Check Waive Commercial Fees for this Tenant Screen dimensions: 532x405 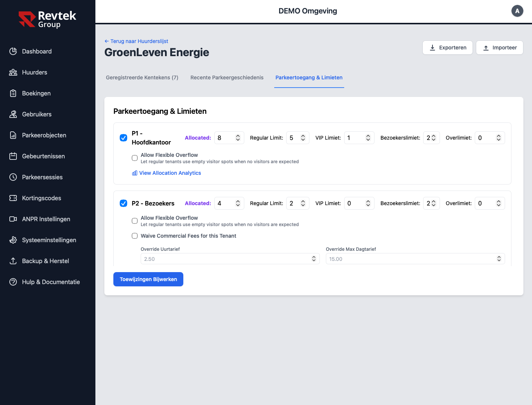[135, 236]
